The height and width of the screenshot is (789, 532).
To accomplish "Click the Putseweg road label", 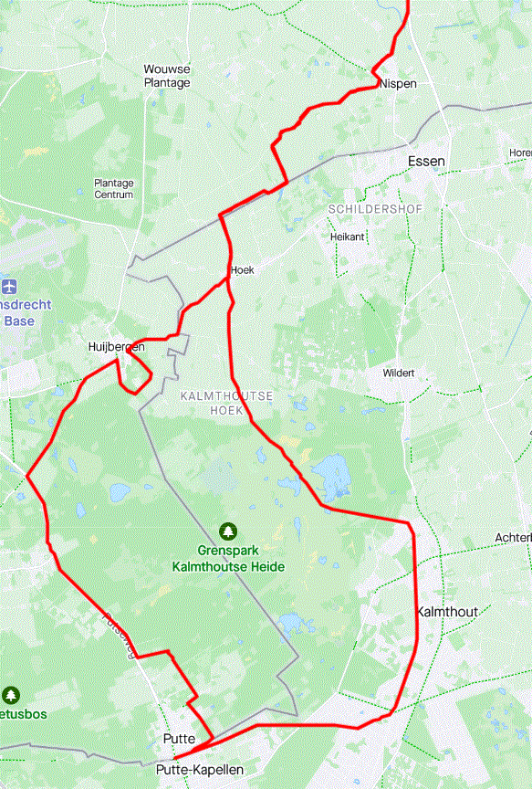I will click(120, 635).
